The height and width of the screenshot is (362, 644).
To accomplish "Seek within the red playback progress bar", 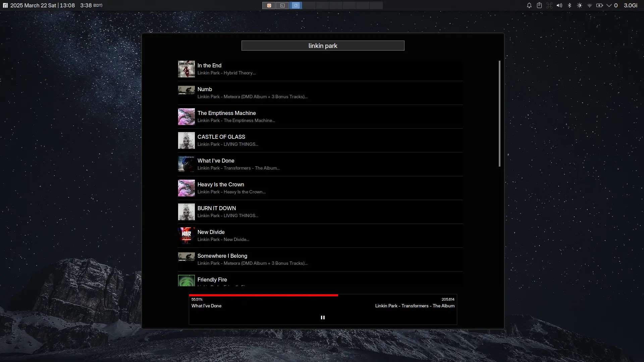I will (263, 295).
